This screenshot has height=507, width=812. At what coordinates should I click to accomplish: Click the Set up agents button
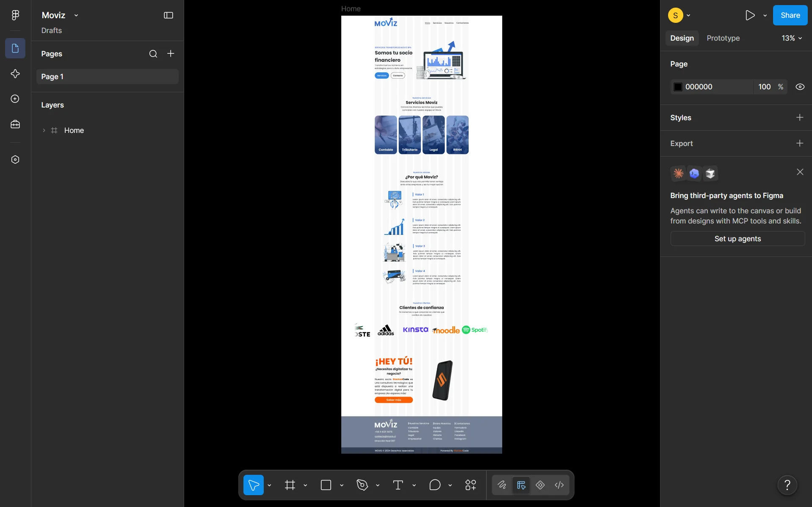point(737,239)
